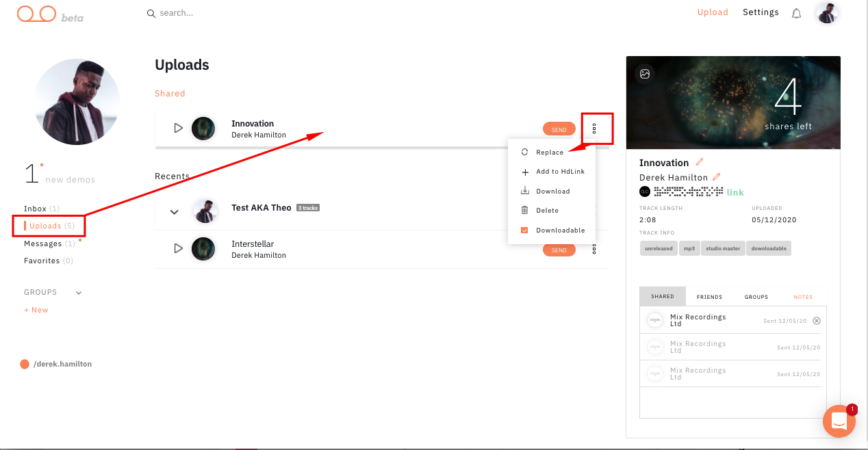Switch to the FRIENDS tab
Viewport: 868px width, 450px height.
(709, 297)
